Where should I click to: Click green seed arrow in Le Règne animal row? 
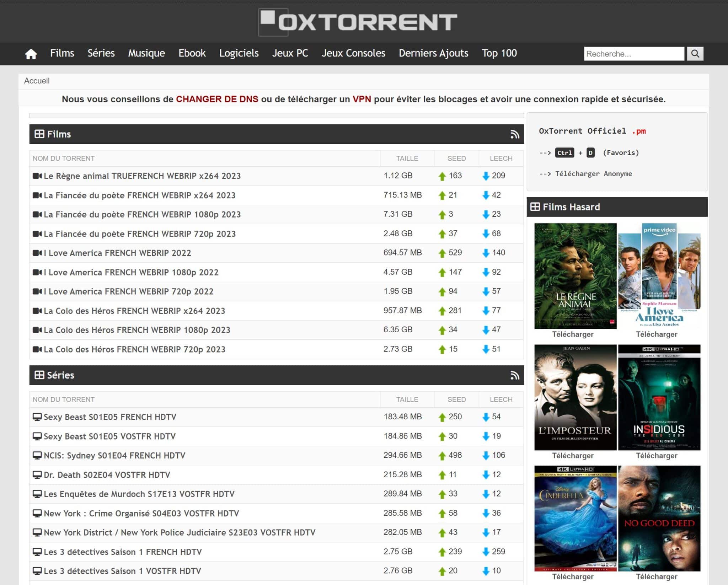click(442, 176)
